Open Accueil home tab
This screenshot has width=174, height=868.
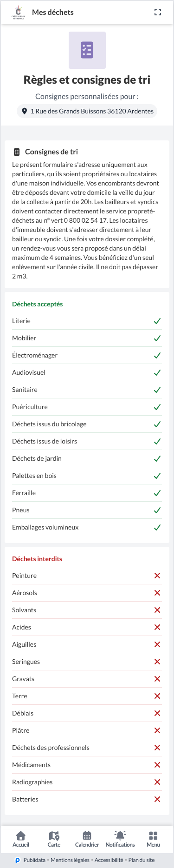tap(21, 839)
